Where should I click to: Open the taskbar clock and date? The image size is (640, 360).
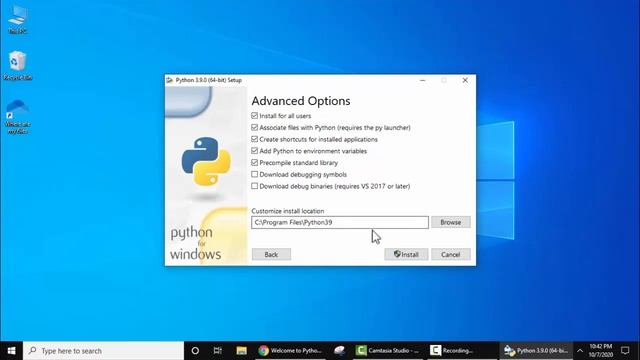pyautogui.click(x=600, y=351)
